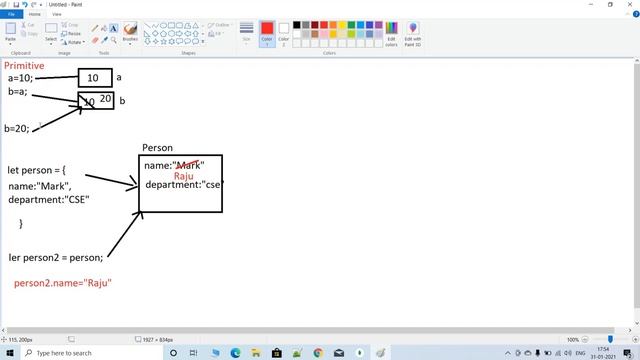Activate the Text tool
The image size is (640, 360).
click(x=114, y=28)
